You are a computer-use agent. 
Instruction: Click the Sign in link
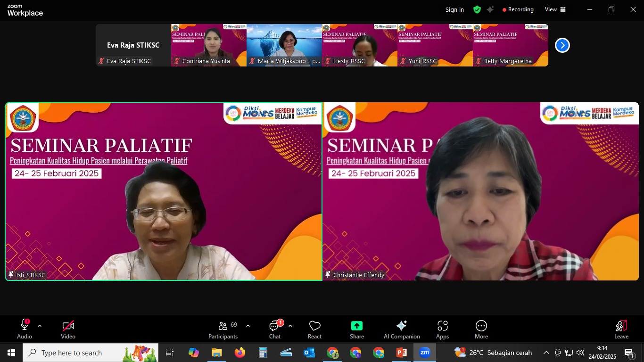tap(454, 9)
